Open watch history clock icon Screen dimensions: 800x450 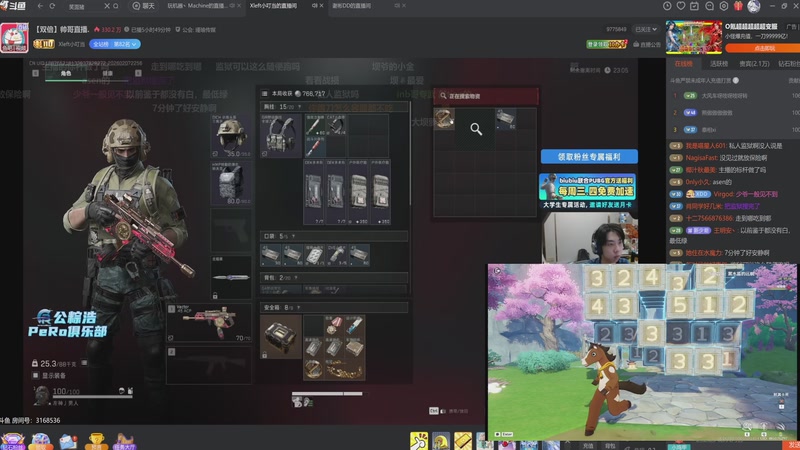667,6
